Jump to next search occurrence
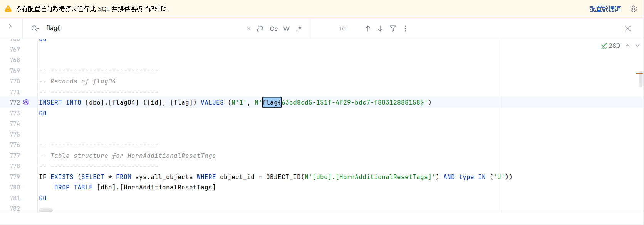 click(380, 29)
